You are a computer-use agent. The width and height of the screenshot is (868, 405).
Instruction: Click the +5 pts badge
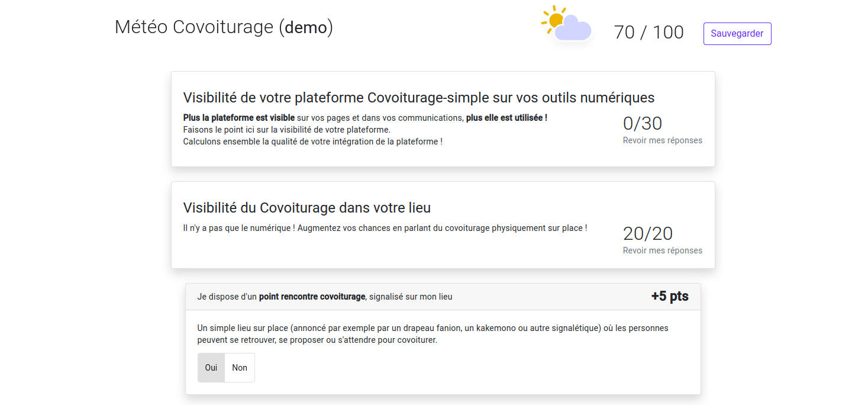(670, 296)
